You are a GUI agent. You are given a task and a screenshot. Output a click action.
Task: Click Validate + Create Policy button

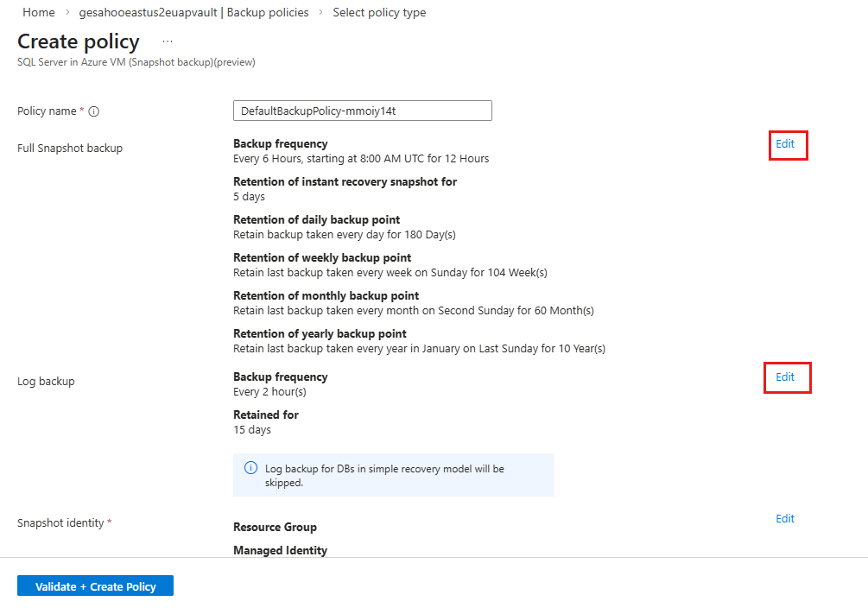[95, 586]
